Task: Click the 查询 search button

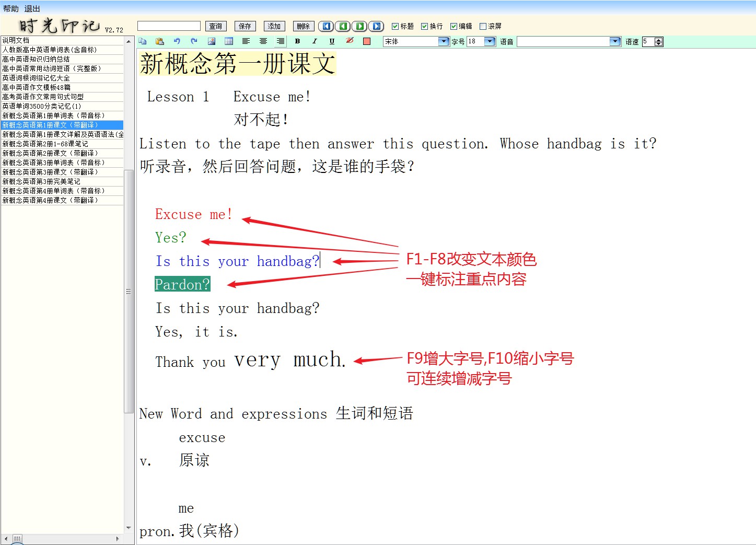Action: pyautogui.click(x=216, y=26)
